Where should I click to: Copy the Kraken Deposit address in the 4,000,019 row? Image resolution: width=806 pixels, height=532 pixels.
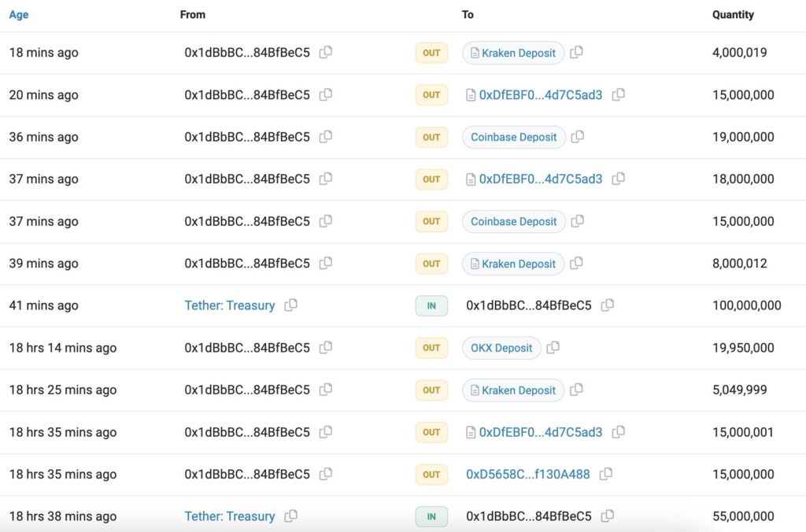576,52
